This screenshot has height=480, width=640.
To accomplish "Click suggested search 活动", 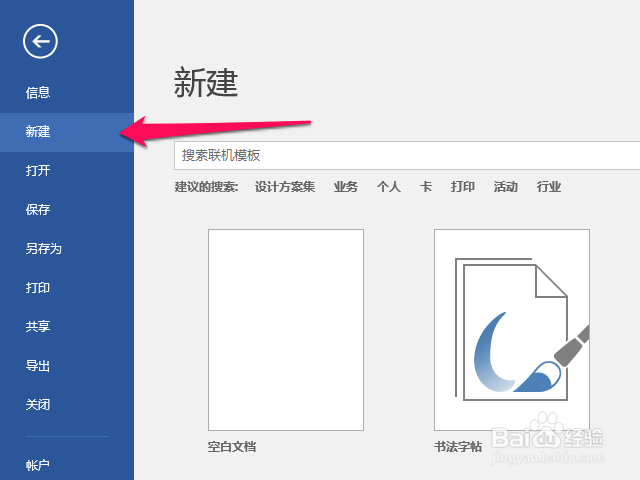I will (x=505, y=187).
